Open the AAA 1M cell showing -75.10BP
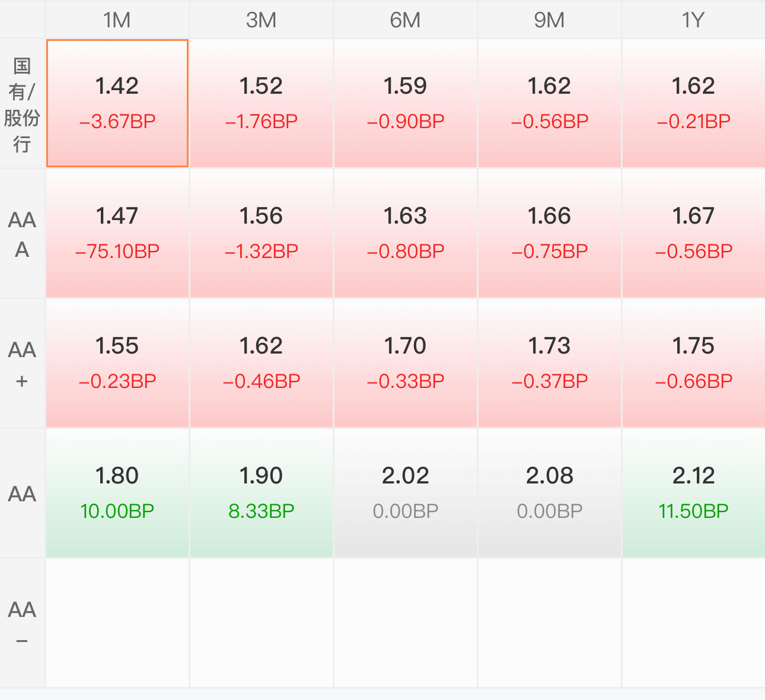This screenshot has width=765, height=700. 117,233
